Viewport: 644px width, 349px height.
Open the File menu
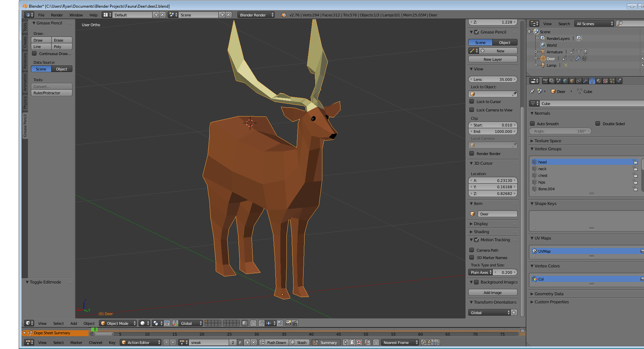pos(41,15)
